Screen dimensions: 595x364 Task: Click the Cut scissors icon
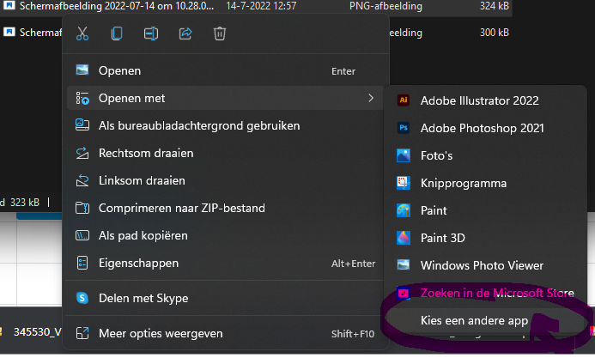click(82, 34)
